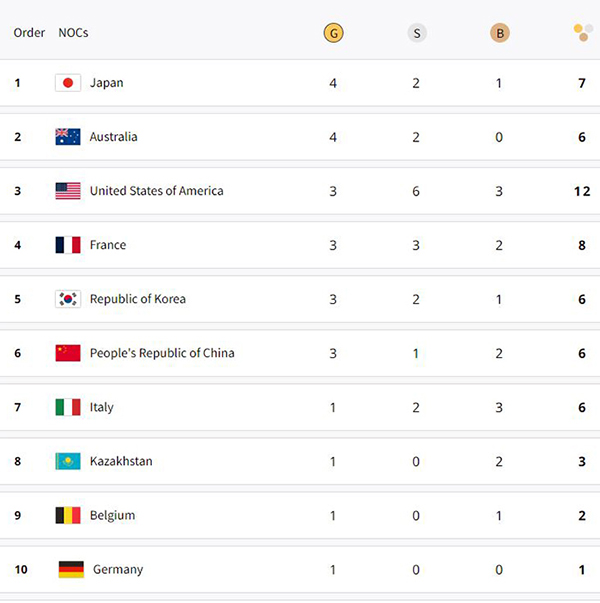Image resolution: width=600 pixels, height=603 pixels.
Task: Open the United States of America link
Action: tap(156, 191)
